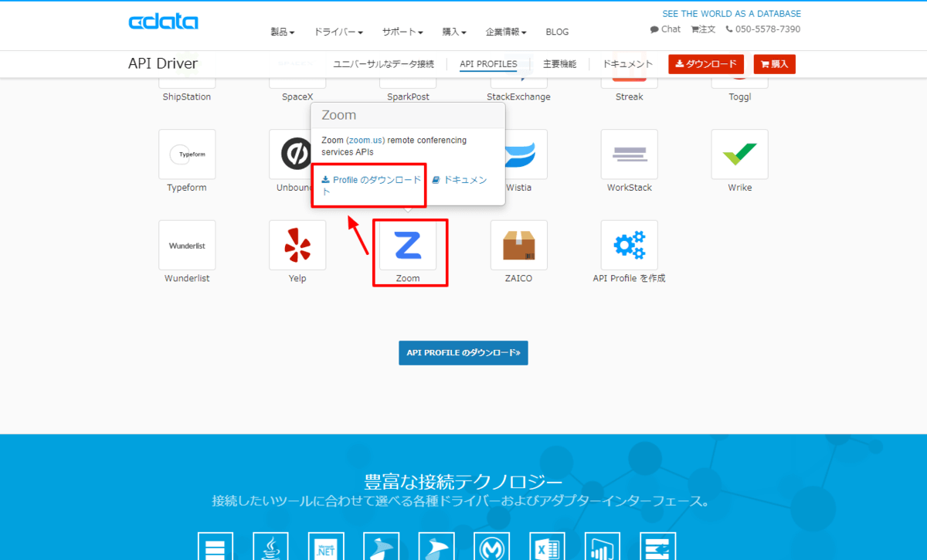Click the 豊富な接続テクノロジー heading
Viewport: 927px width, 560px height.
(462, 481)
